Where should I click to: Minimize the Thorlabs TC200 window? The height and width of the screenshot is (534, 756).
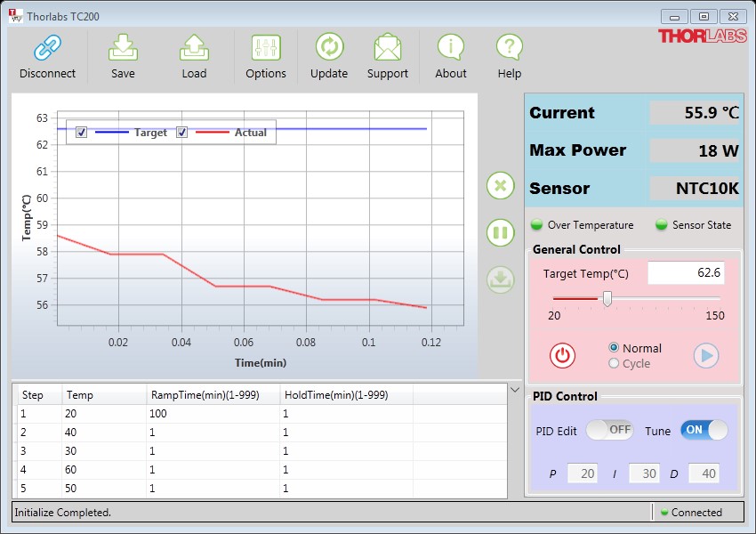click(x=674, y=17)
